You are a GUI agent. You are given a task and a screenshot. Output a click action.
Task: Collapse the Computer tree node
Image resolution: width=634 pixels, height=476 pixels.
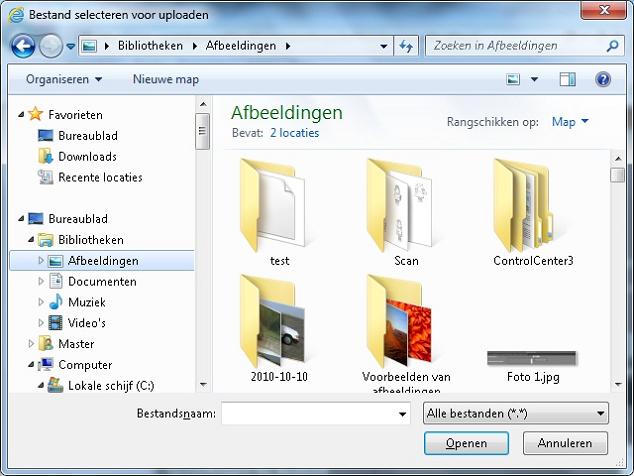pos(31,365)
